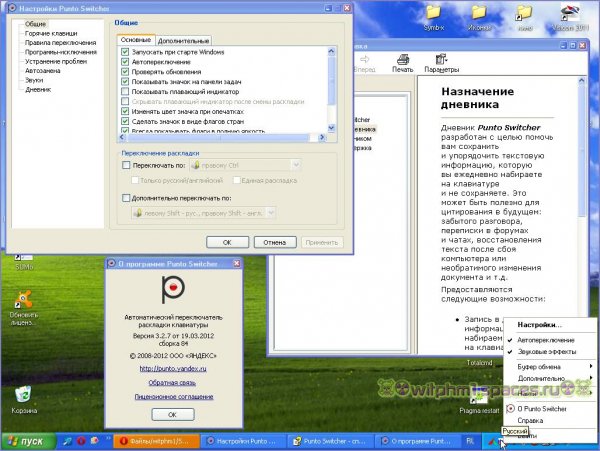Click OK in the settings dialog

point(227,242)
